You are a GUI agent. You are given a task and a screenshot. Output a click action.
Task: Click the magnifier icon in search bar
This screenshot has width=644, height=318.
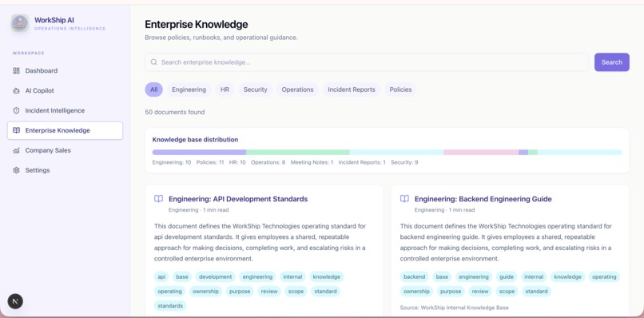click(154, 62)
